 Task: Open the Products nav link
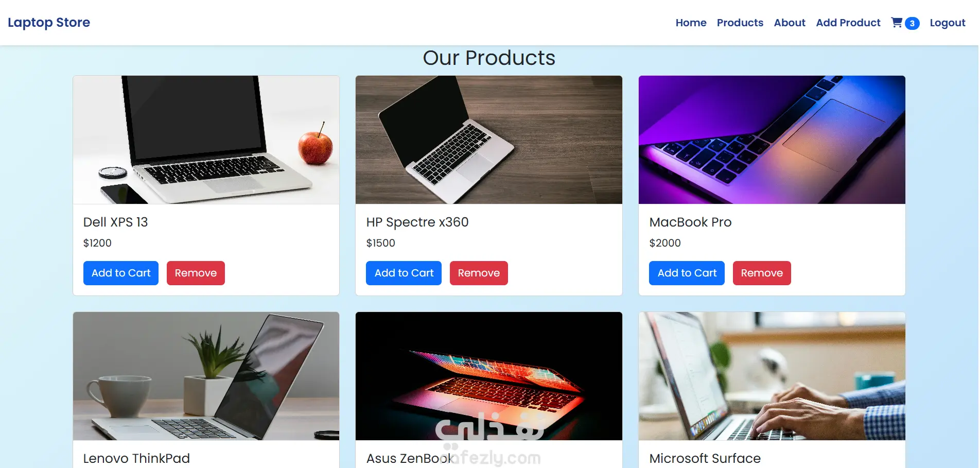point(740,23)
